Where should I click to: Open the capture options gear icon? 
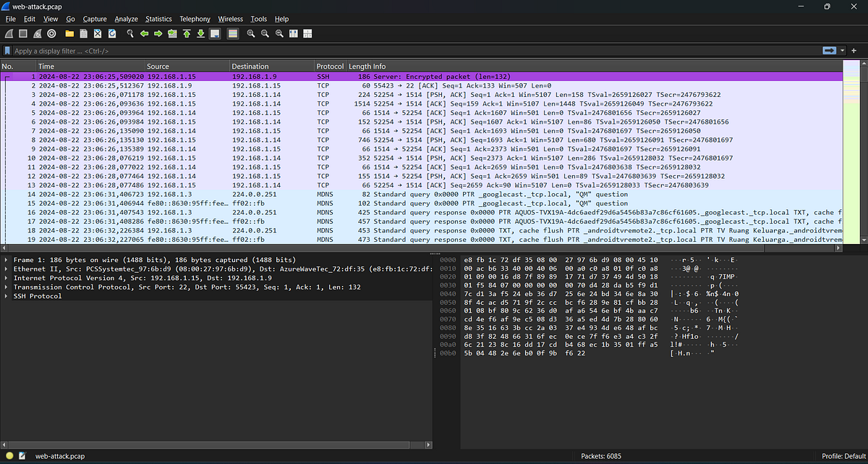[51, 33]
